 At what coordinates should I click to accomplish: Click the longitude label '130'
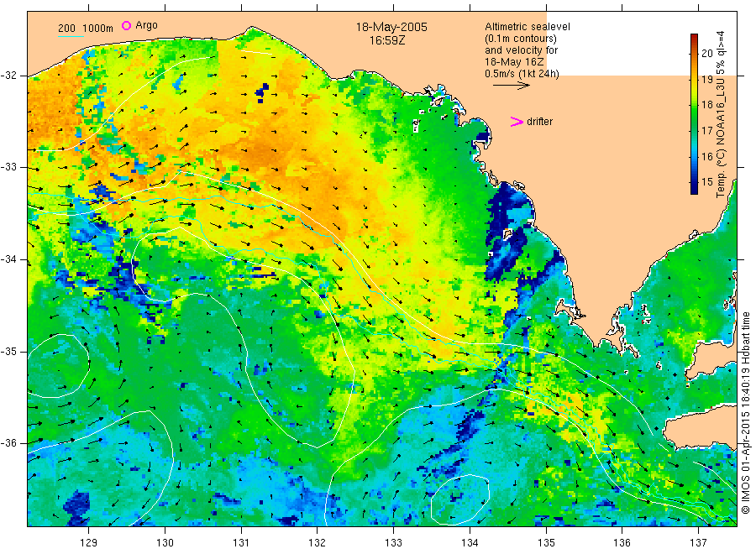tap(165, 543)
